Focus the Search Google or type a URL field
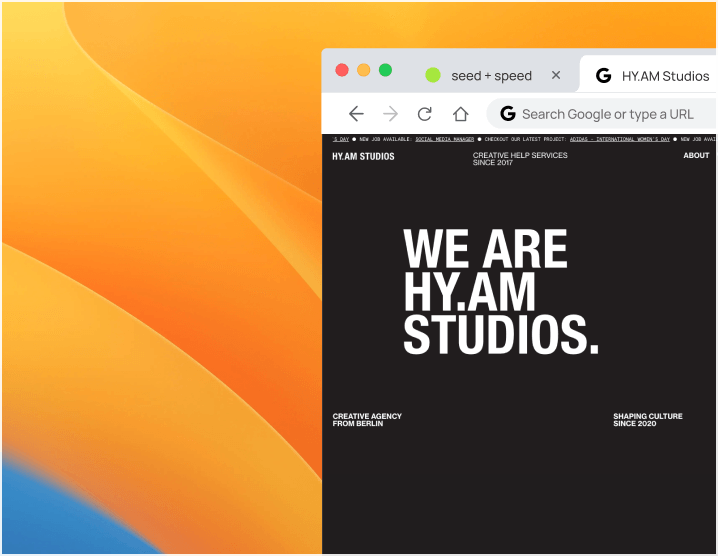 [612, 114]
